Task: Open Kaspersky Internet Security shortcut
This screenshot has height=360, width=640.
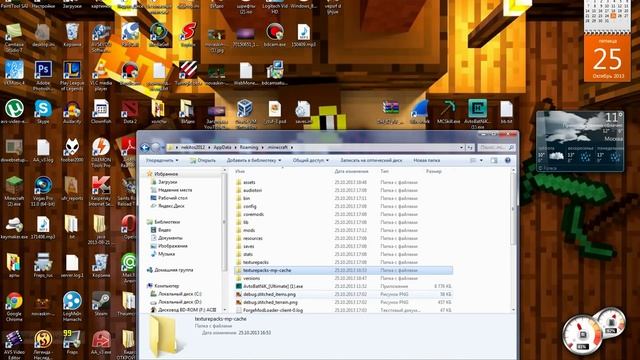Action: 101,190
